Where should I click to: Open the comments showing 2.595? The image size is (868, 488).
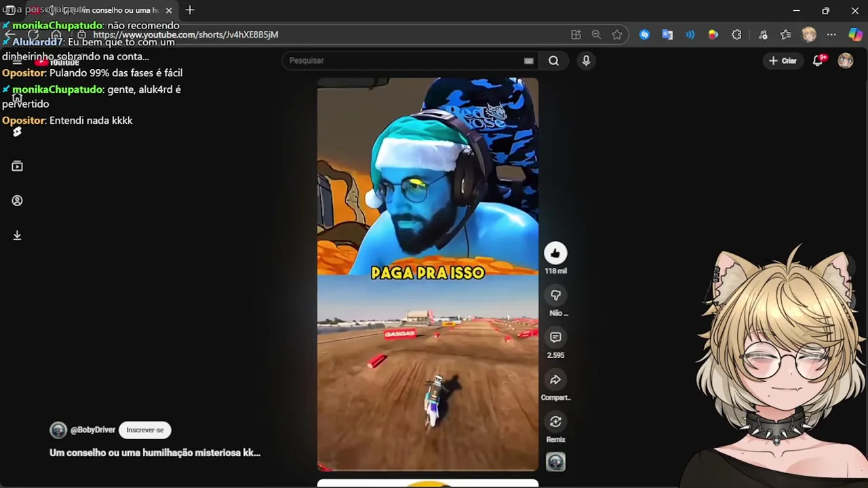coord(555,337)
